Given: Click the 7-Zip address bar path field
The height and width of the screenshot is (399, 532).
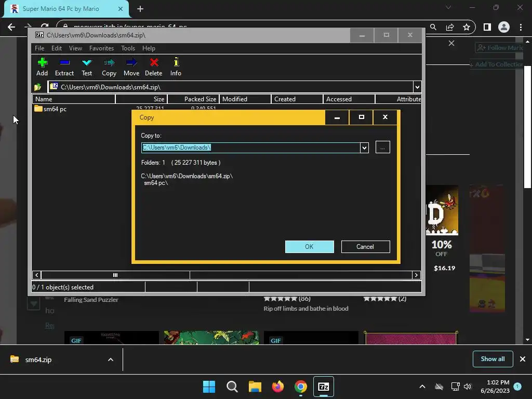Looking at the screenshot, I should [231, 87].
